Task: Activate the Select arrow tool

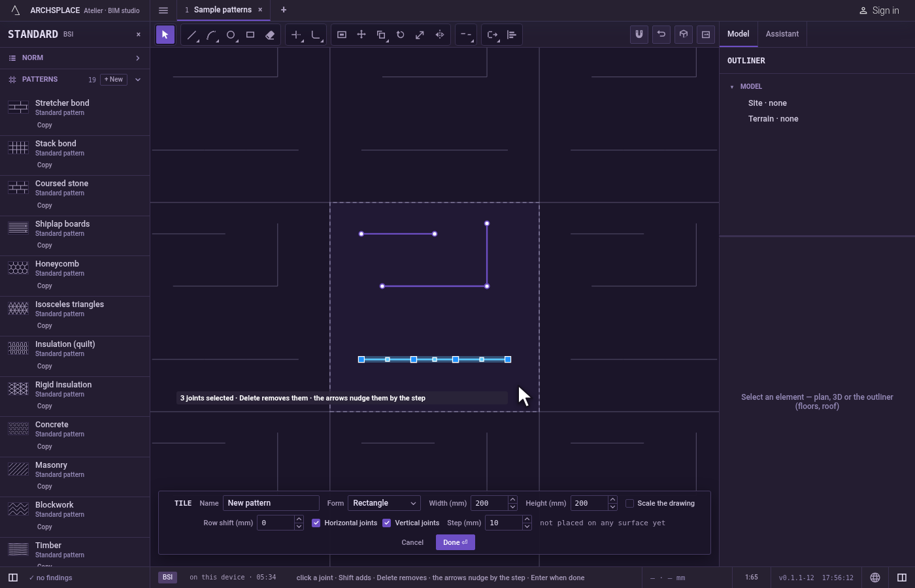Action: [165, 35]
